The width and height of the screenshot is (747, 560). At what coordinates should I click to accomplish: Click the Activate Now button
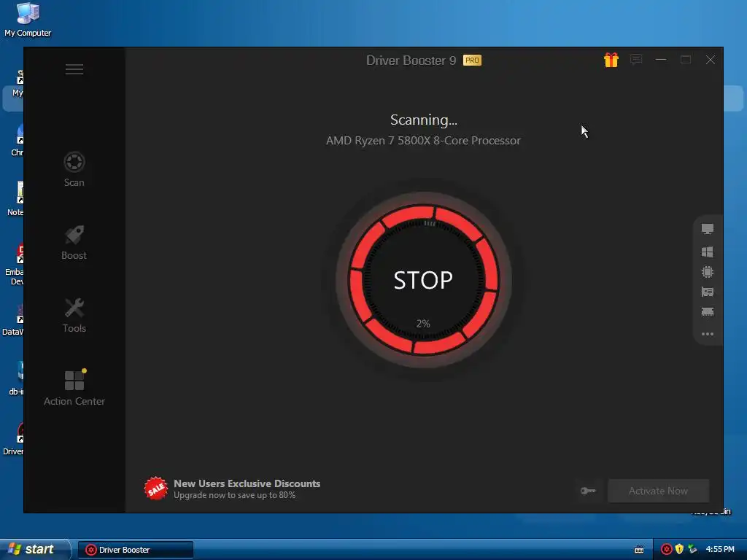659,491
